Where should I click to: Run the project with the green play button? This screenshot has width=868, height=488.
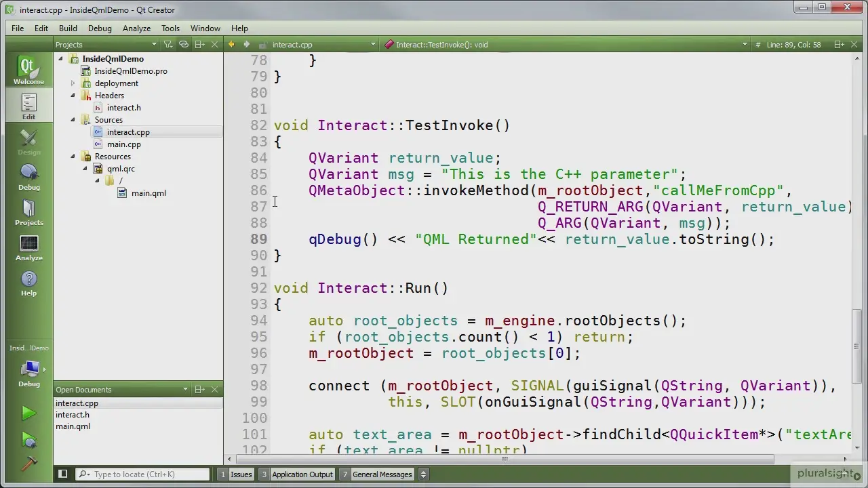pyautogui.click(x=28, y=413)
